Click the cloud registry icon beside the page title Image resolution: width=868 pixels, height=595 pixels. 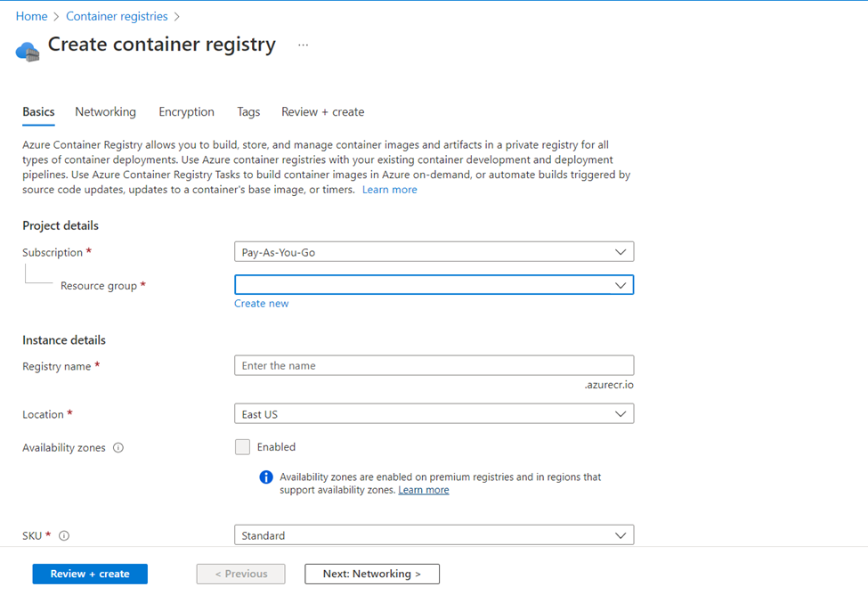pyautogui.click(x=27, y=52)
